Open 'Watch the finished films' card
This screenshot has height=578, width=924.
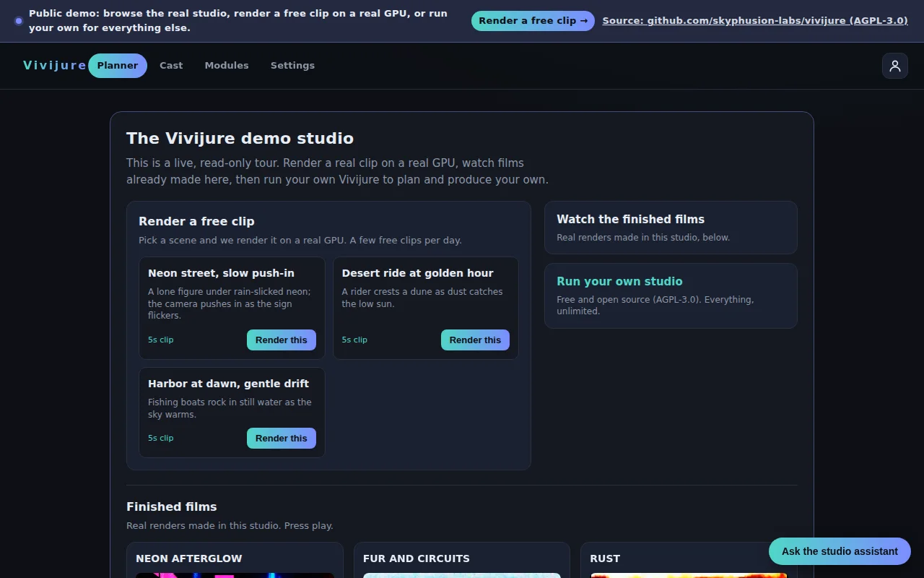[x=671, y=228]
